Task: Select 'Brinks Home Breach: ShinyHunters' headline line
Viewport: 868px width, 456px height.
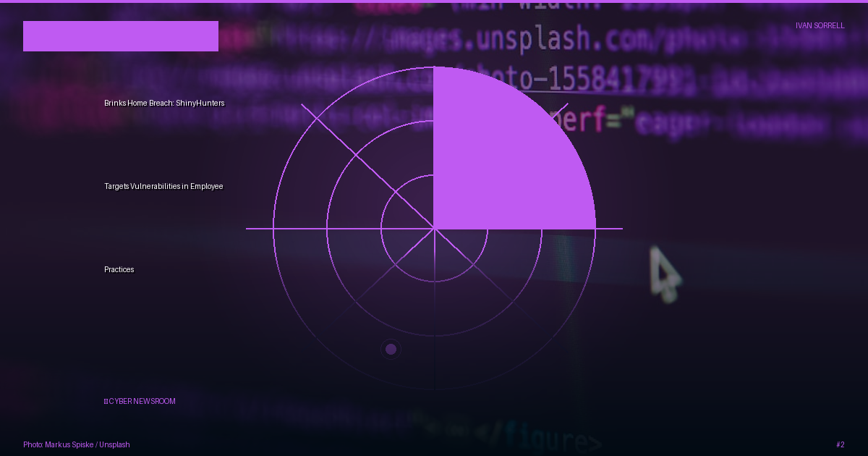Action: 164,103
